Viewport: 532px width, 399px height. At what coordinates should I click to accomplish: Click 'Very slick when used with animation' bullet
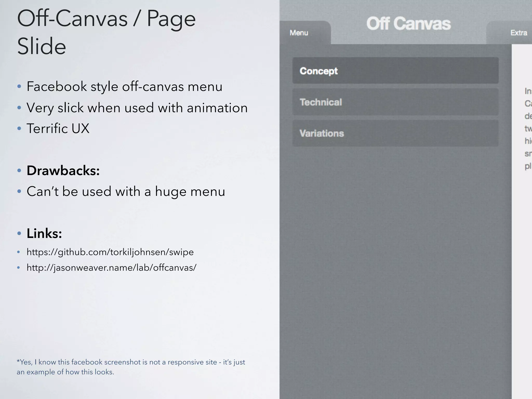click(x=137, y=108)
